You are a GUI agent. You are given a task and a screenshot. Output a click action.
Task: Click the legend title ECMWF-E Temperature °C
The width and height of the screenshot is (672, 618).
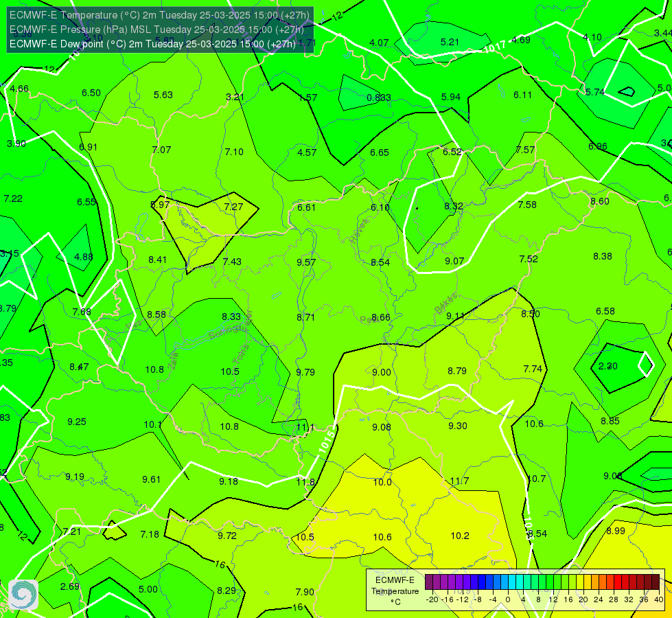tap(395, 591)
